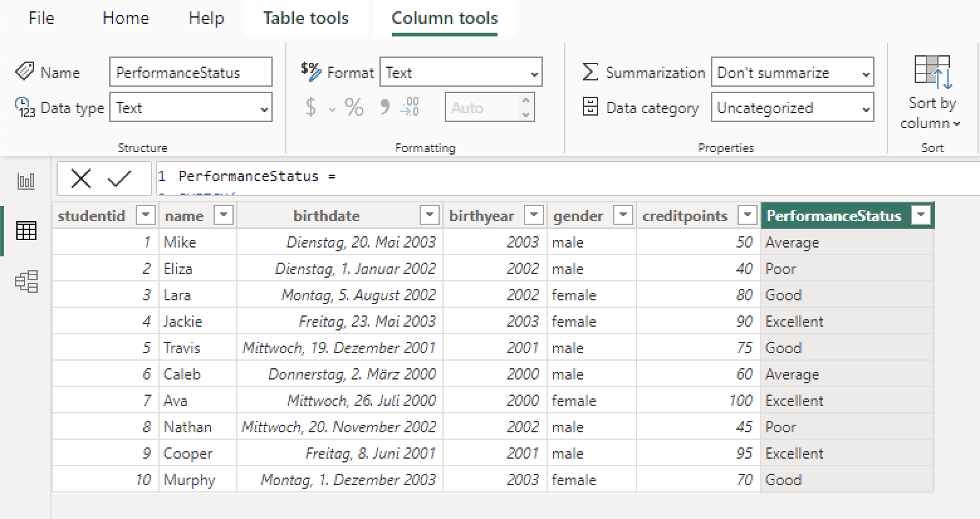Open the filter on the creditpoints column
This screenshot has height=519, width=980.
[x=747, y=215]
